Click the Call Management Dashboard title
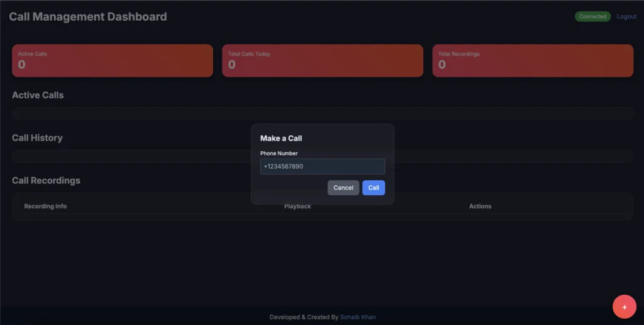Viewport: 644px width, 325px height. click(x=88, y=17)
